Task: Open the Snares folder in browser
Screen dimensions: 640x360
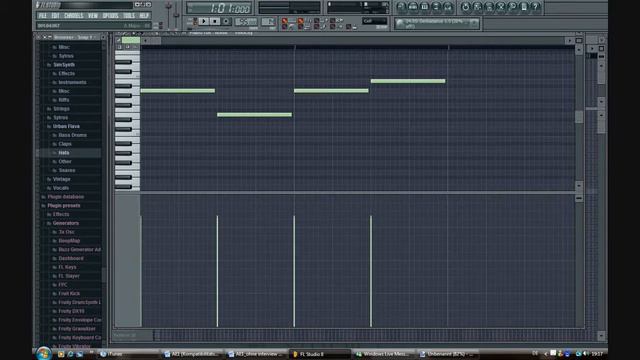Action: tap(67, 170)
